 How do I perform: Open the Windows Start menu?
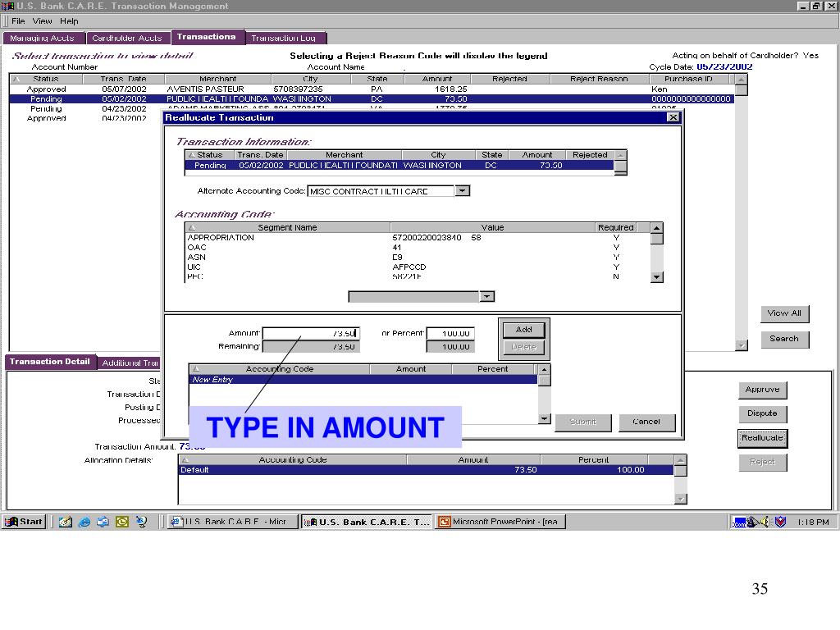pyautogui.click(x=24, y=521)
